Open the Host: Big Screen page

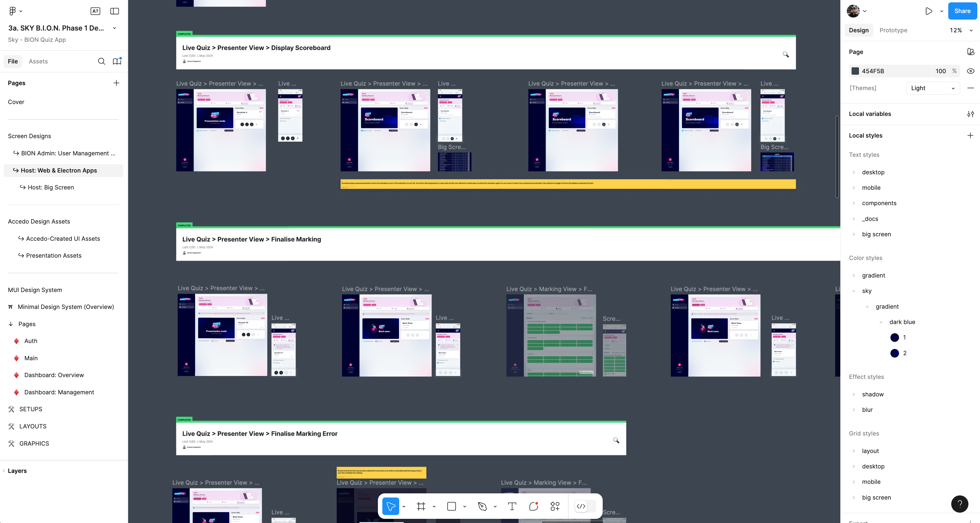51,187
